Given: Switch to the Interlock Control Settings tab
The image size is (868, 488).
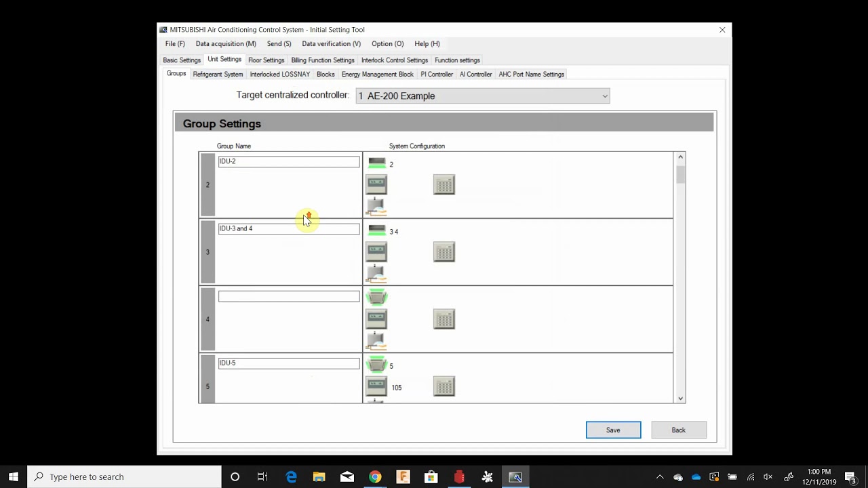Looking at the screenshot, I should coord(395,60).
